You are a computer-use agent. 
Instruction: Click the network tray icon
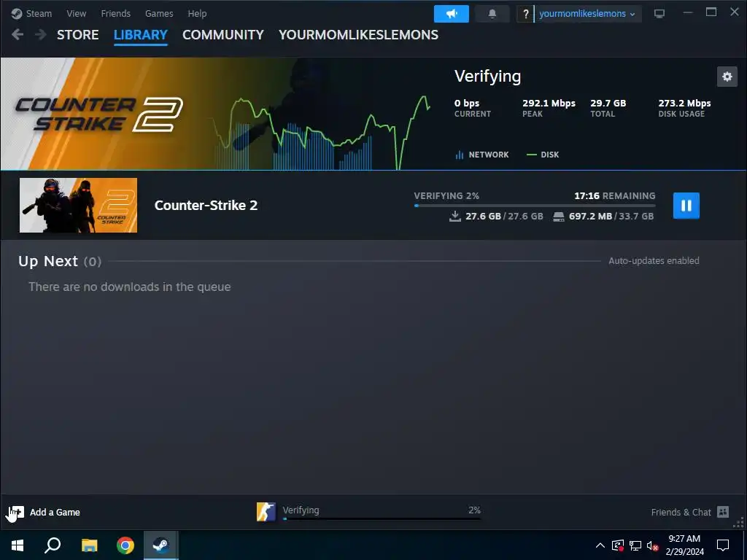635,545
